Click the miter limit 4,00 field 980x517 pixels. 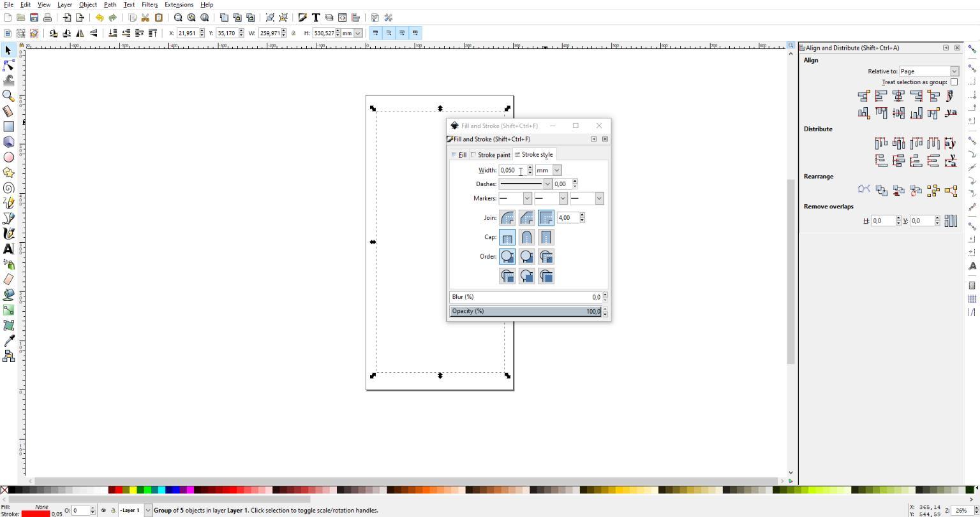click(568, 218)
